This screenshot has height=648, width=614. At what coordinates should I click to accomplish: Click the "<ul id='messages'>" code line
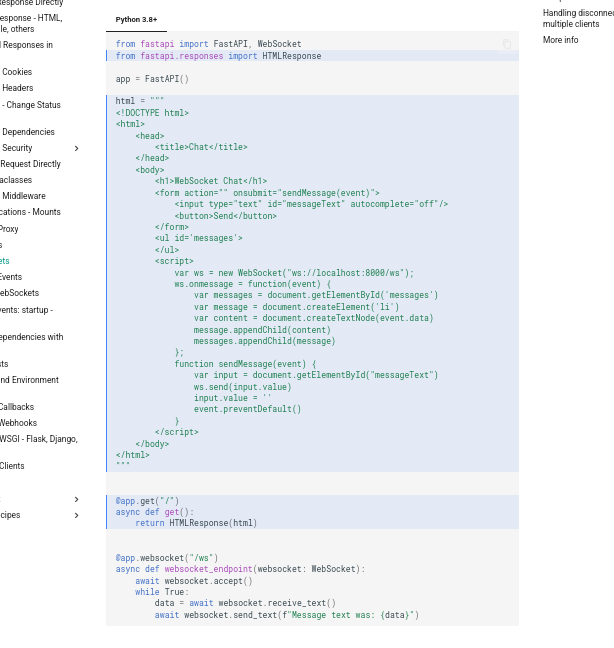[x=199, y=238]
